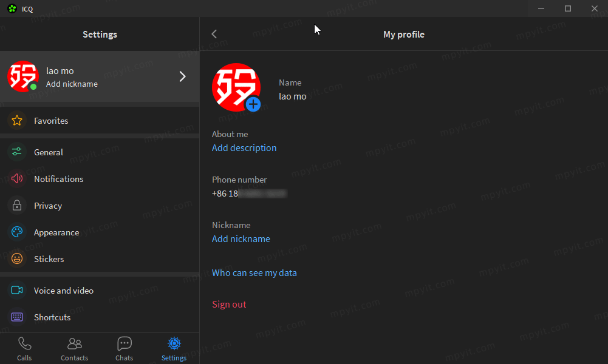Click the lao mo avatar in sidebar

23,76
